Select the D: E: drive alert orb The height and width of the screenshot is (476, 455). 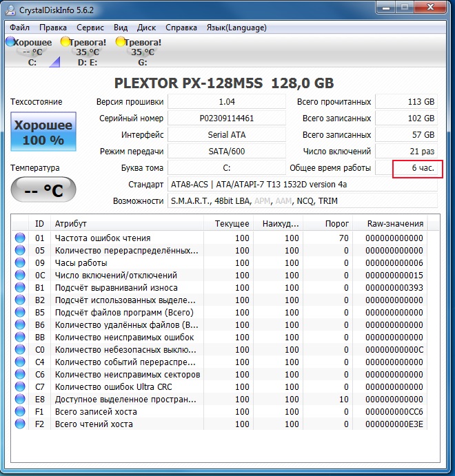[x=65, y=42]
